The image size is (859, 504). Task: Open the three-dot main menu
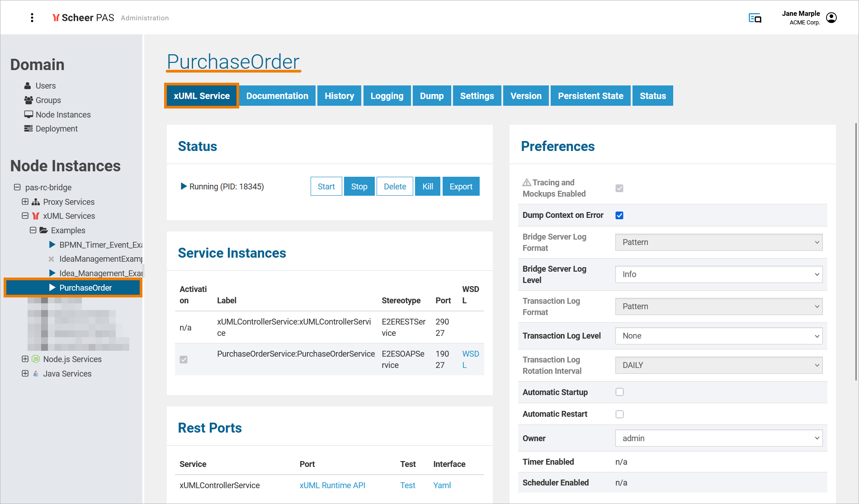pyautogui.click(x=32, y=18)
